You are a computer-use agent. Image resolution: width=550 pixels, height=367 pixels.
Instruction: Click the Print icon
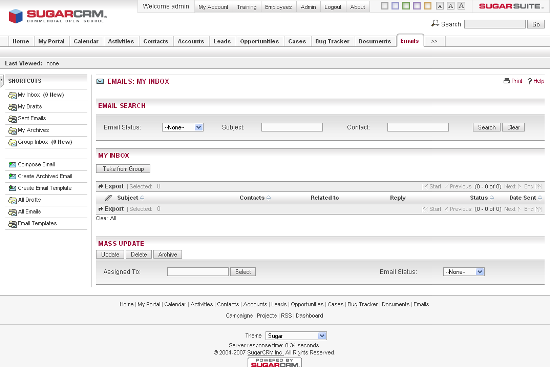click(x=507, y=81)
